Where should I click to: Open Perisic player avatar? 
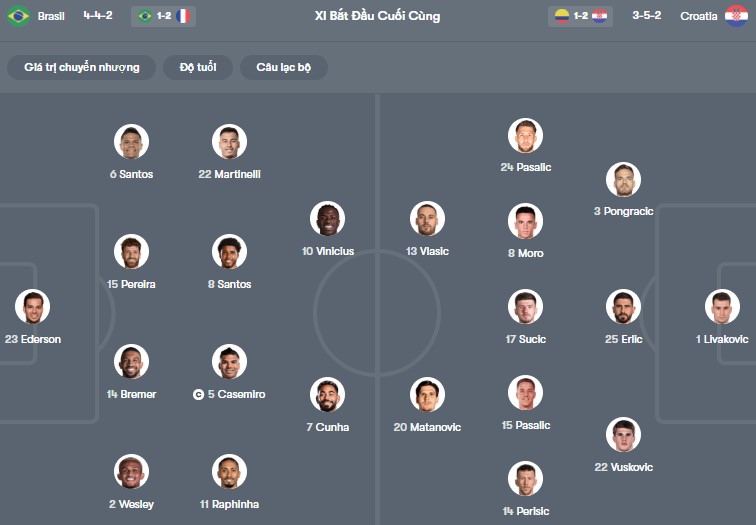525,478
